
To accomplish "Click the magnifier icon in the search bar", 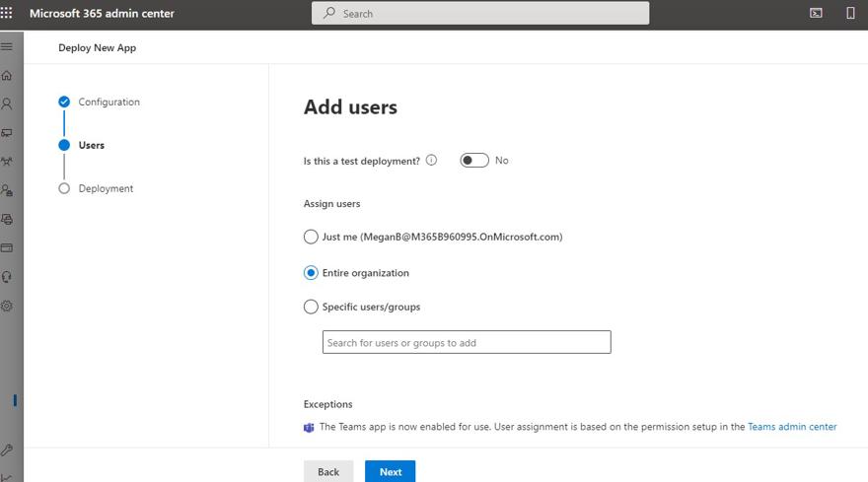I will click(x=329, y=13).
